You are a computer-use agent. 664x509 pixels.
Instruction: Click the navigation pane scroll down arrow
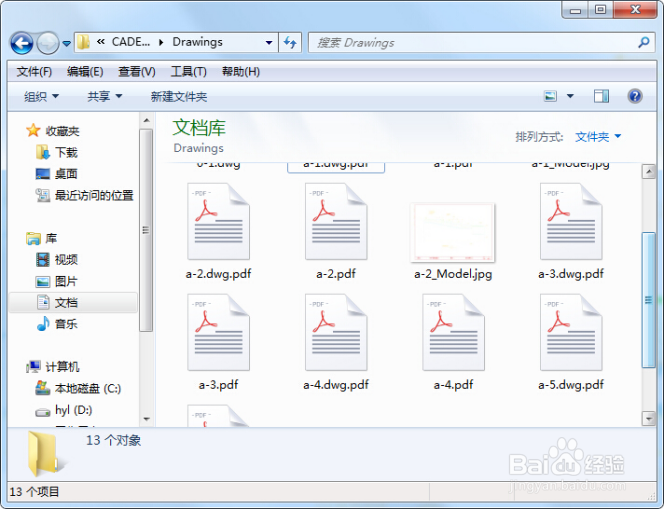pos(147,419)
